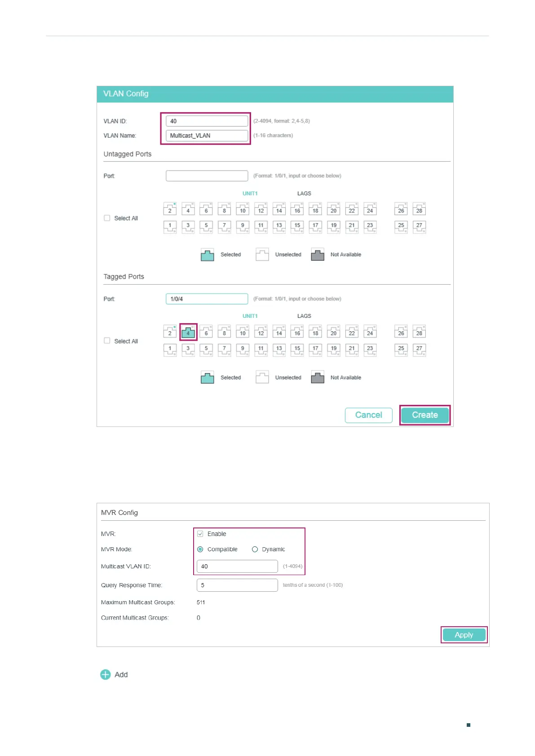
Task: Select port 28 in Untagged Ports
Action: [419, 209]
